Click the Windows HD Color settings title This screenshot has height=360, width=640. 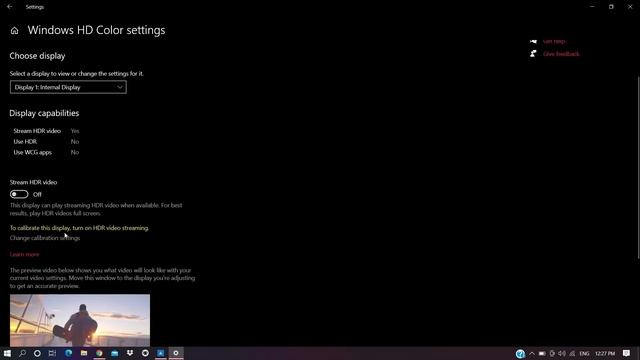(96, 30)
